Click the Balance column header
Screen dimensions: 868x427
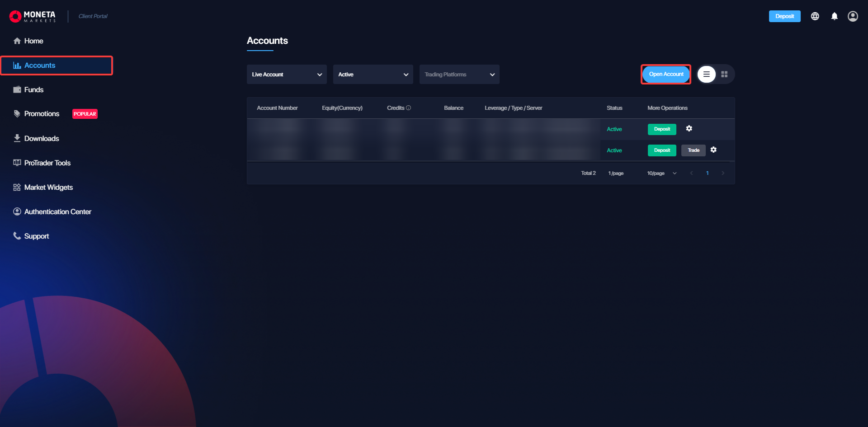(x=453, y=108)
